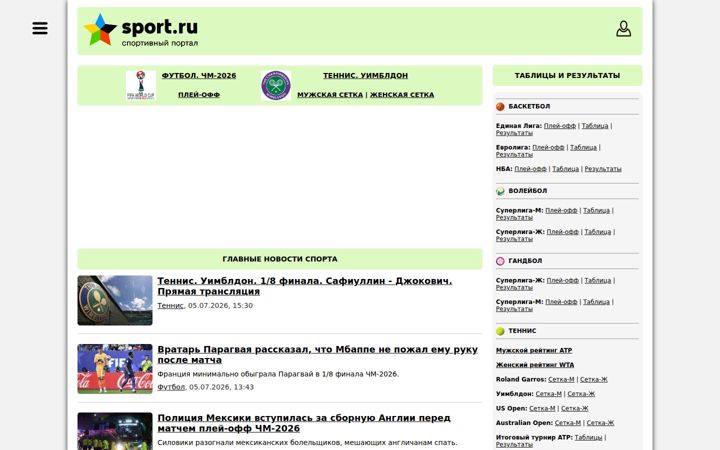The height and width of the screenshot is (450, 720).
Task: Open volleyball Суперлига-Ж Таблица link
Action: [x=597, y=232]
